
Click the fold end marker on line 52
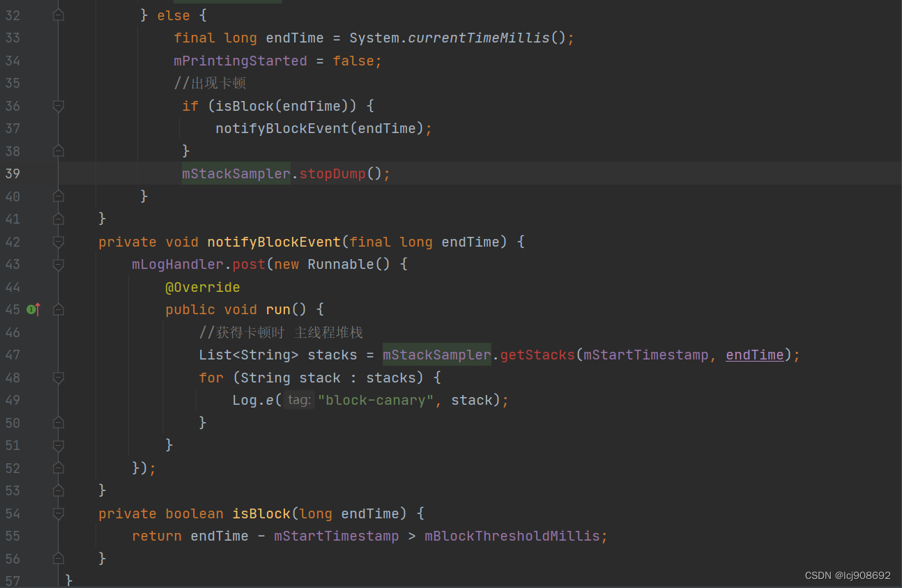[59, 468]
